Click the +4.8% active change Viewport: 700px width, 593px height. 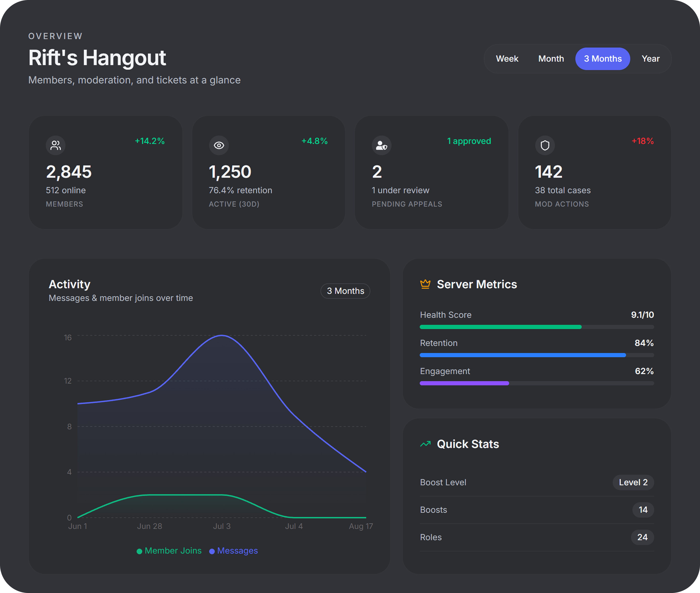click(314, 141)
